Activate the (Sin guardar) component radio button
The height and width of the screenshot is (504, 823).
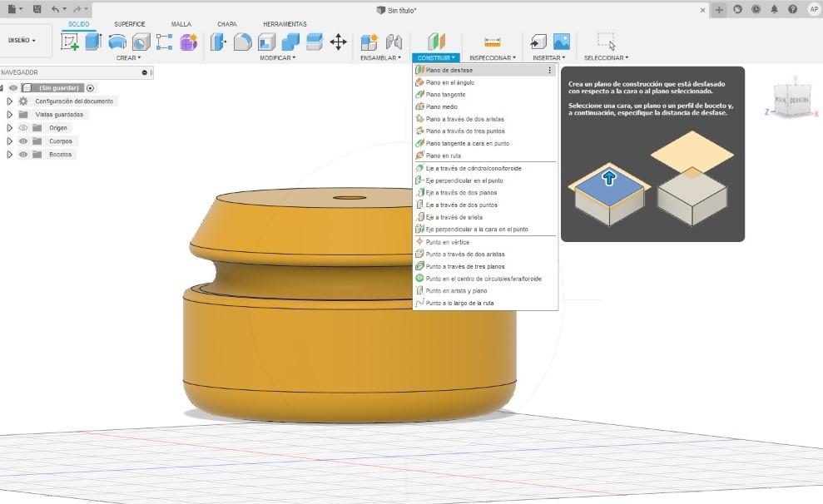tap(90, 88)
